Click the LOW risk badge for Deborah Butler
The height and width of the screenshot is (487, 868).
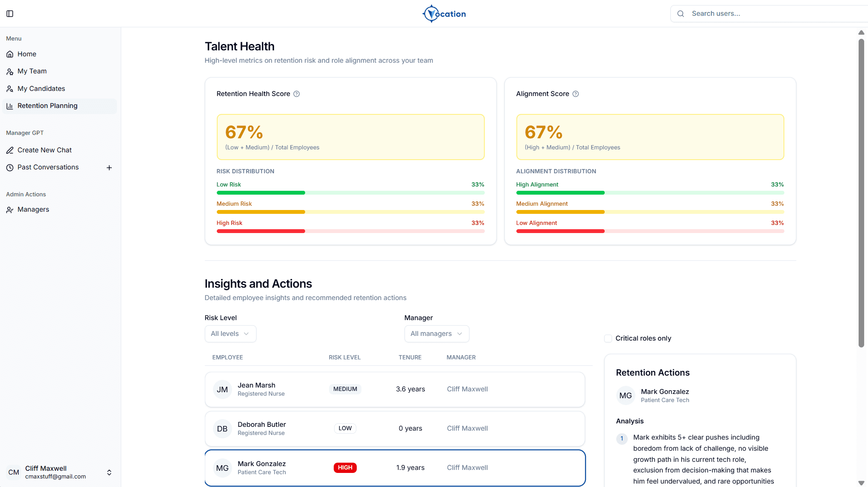coord(345,429)
